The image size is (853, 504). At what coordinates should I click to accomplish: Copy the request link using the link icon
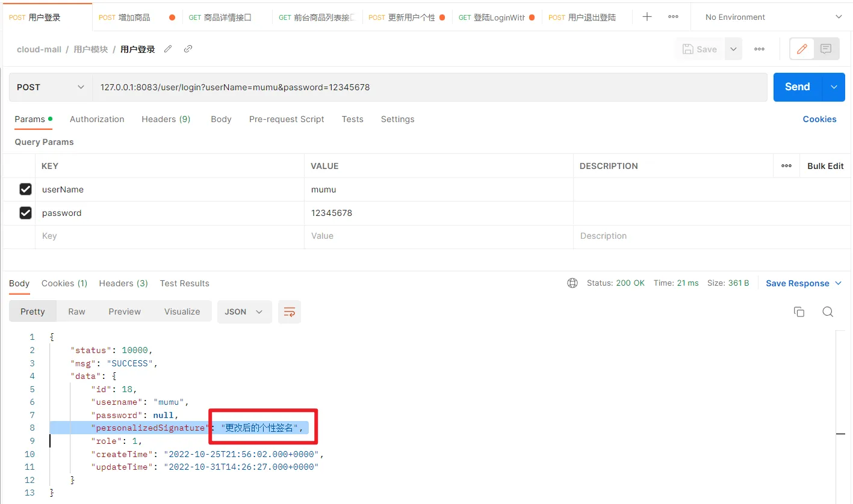(188, 49)
